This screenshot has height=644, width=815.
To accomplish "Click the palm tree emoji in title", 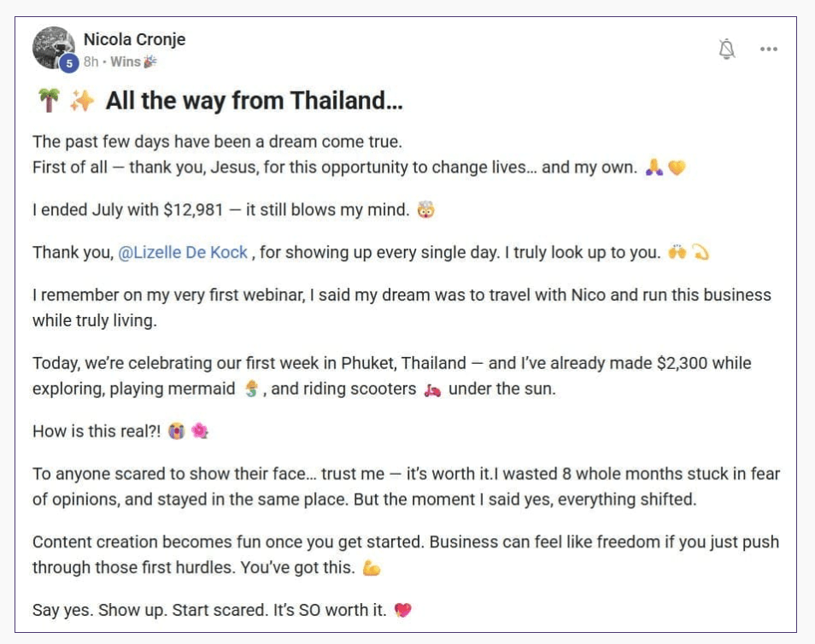I will tap(48, 102).
